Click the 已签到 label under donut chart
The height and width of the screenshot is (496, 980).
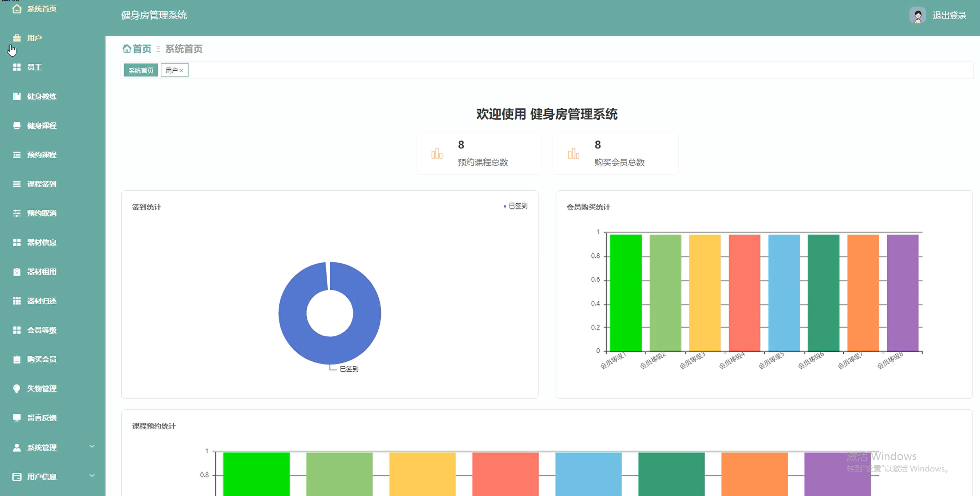(x=349, y=369)
